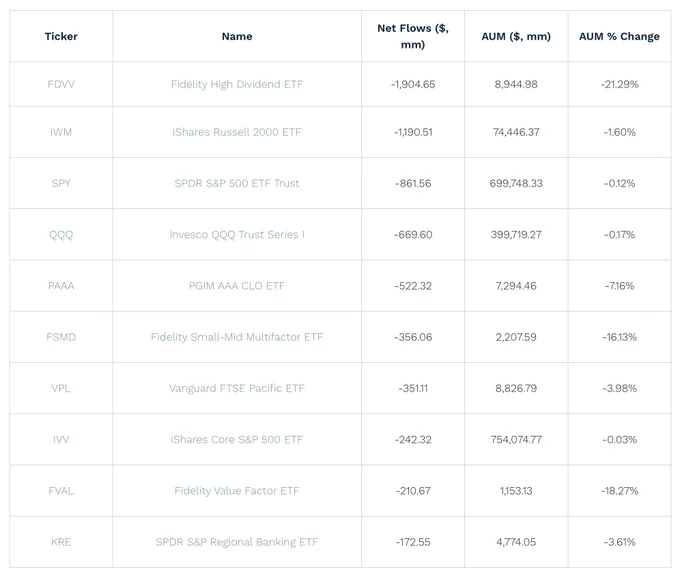Viewport: 680px width, 578px height.
Task: Select the net flows value -172.55
Action: [413, 542]
